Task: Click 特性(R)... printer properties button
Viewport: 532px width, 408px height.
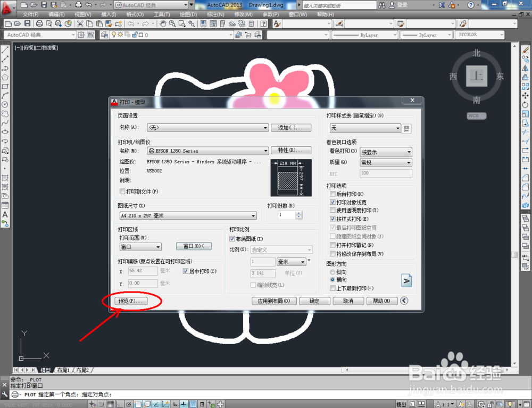Action: point(291,150)
